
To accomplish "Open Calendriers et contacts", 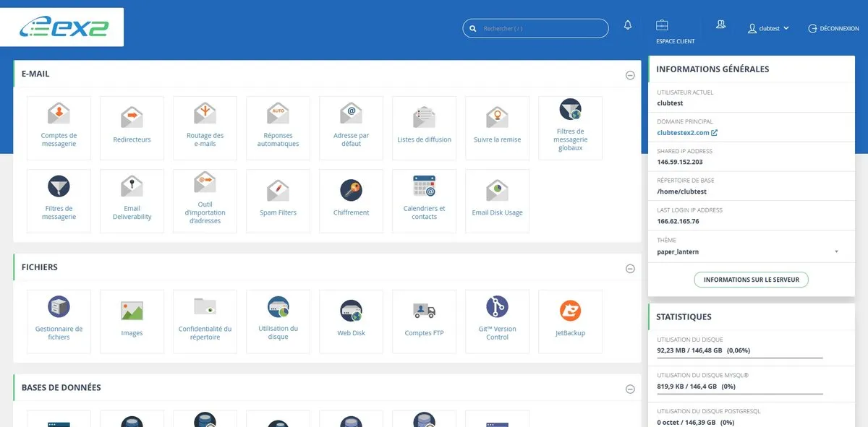I will [x=424, y=201].
